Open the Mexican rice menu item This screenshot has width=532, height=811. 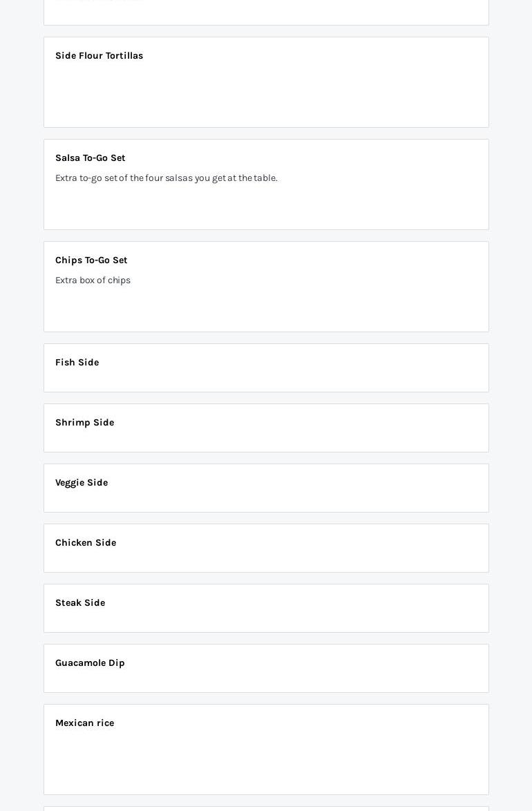(266, 750)
